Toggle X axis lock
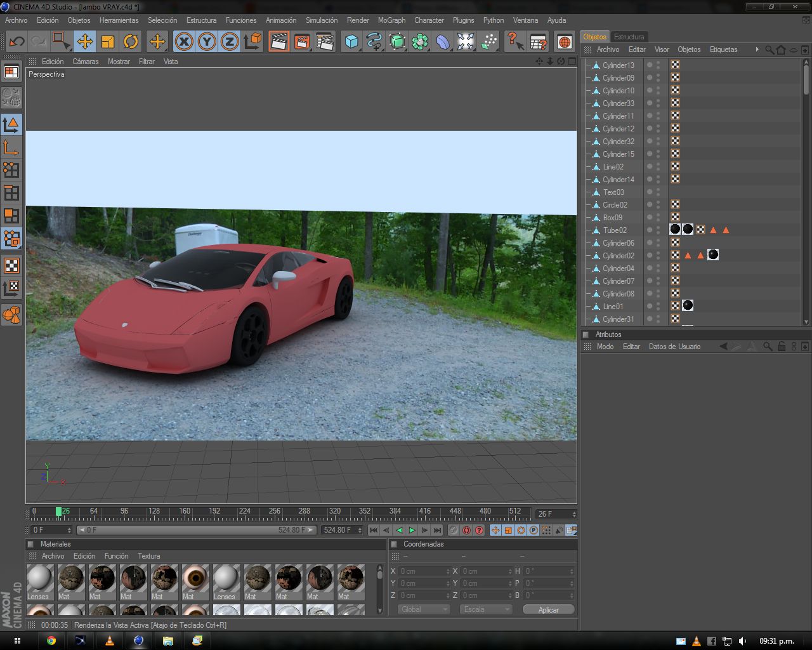The width and height of the screenshot is (812, 650). pos(184,42)
